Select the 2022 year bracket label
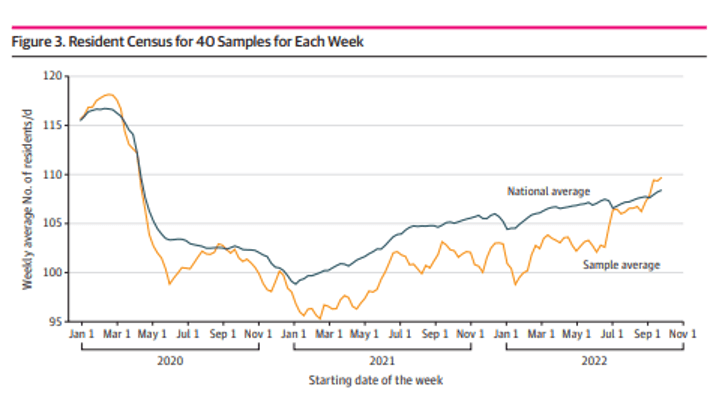This screenshot has height=402, width=722. click(x=594, y=357)
